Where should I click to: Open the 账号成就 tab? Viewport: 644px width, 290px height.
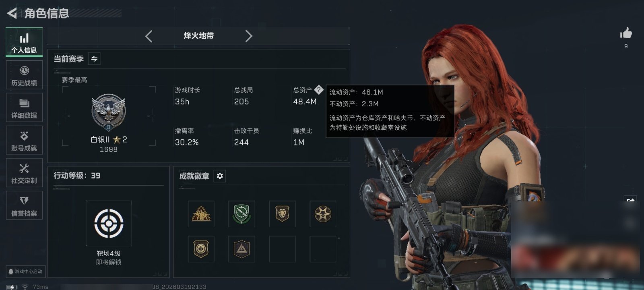[24, 141]
